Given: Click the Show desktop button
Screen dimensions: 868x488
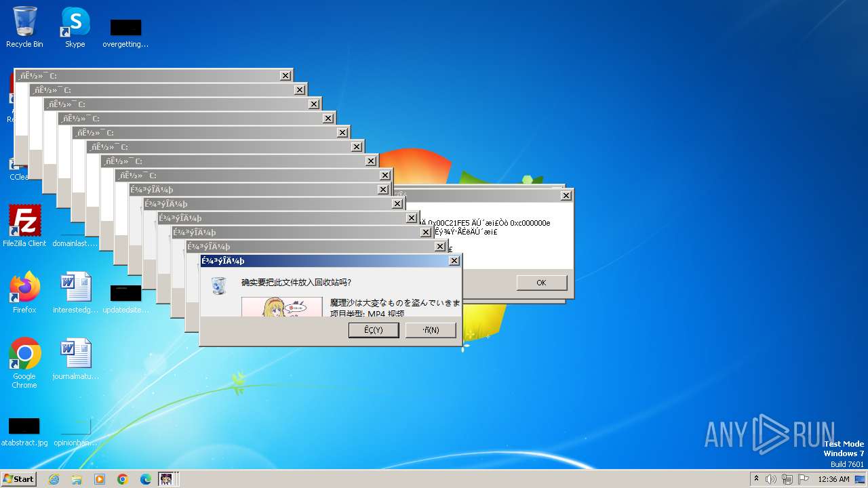Looking at the screenshot, I should point(860,479).
